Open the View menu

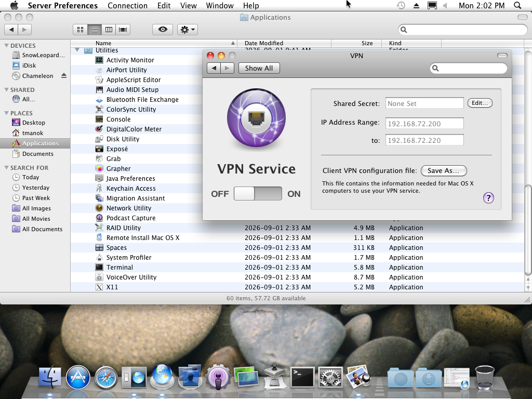pos(188,5)
